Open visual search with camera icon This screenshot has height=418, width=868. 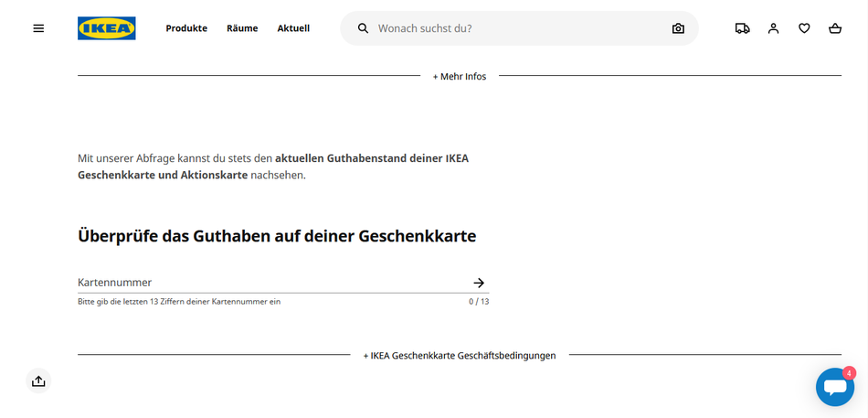(x=678, y=28)
